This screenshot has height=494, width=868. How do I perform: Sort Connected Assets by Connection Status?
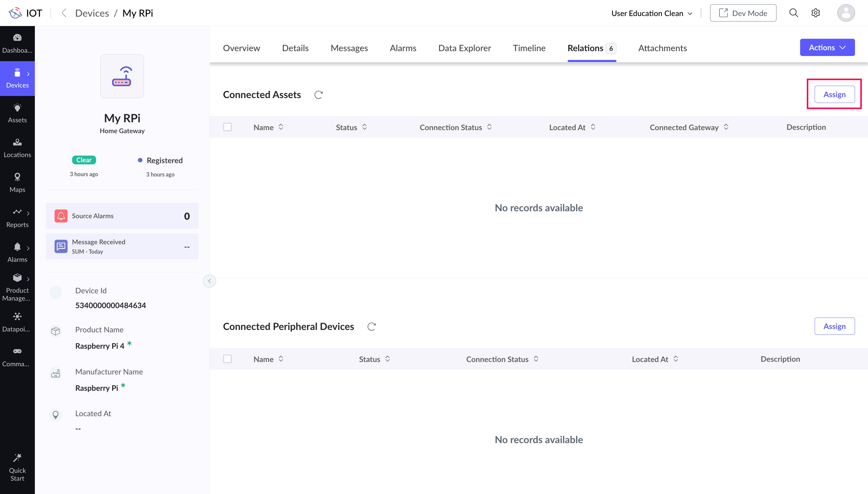click(489, 127)
